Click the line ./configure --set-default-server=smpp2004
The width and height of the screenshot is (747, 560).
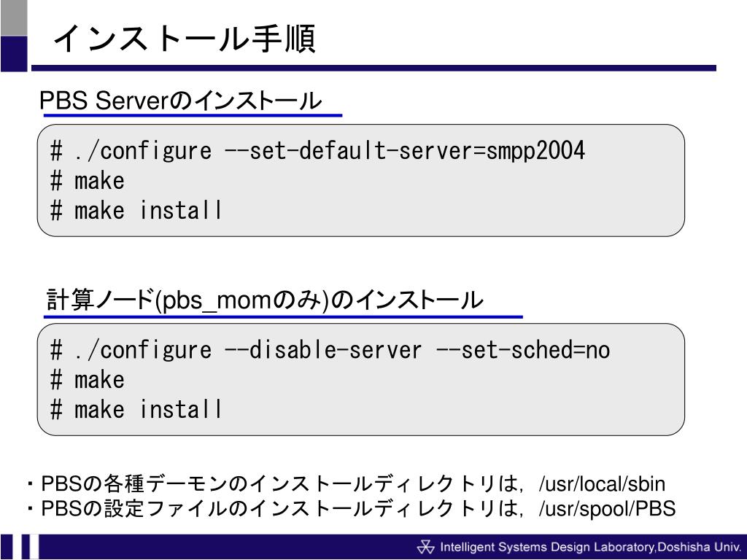318,151
